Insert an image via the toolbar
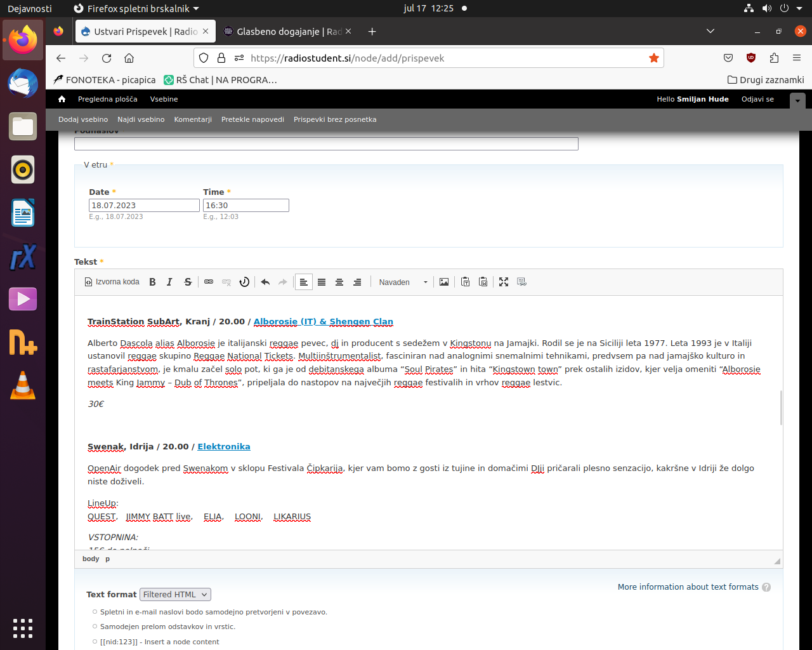812x650 pixels. point(444,282)
